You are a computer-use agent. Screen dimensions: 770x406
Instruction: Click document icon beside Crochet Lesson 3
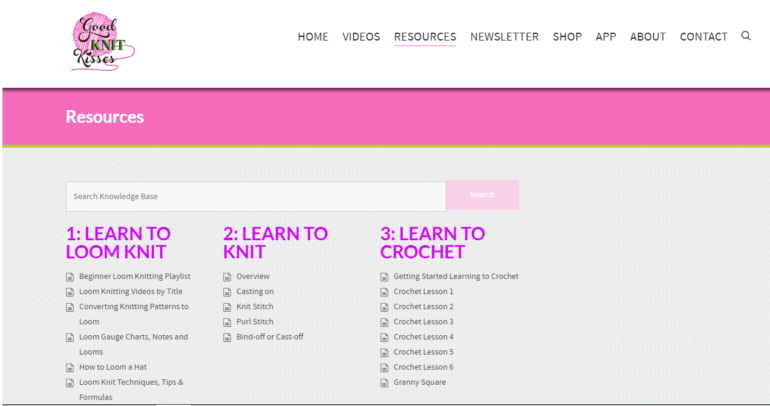384,323
